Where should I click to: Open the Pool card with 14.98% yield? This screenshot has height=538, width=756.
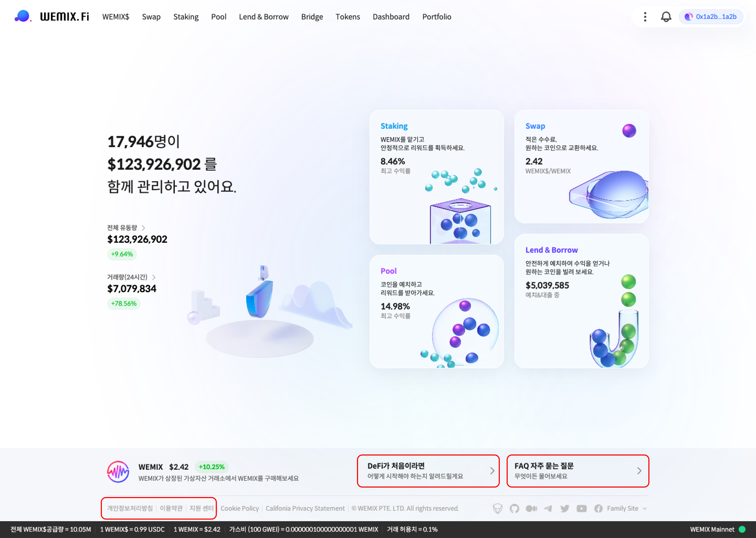437,311
